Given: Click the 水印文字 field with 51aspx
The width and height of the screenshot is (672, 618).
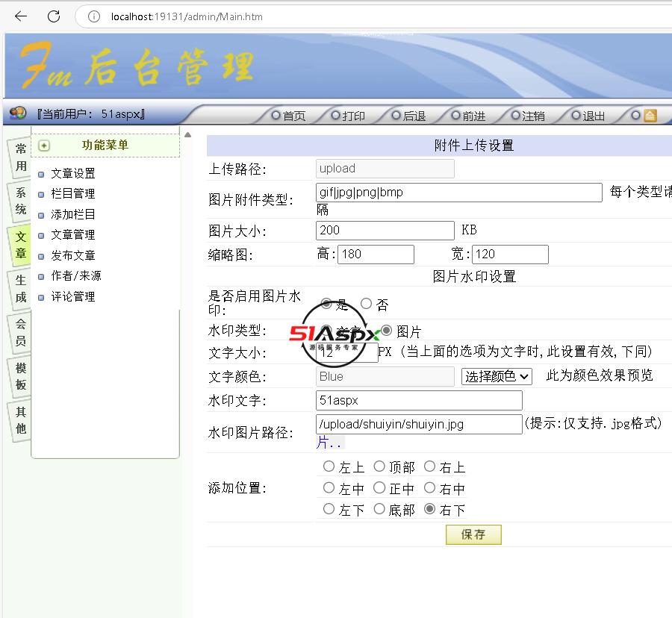Looking at the screenshot, I should pos(419,401).
